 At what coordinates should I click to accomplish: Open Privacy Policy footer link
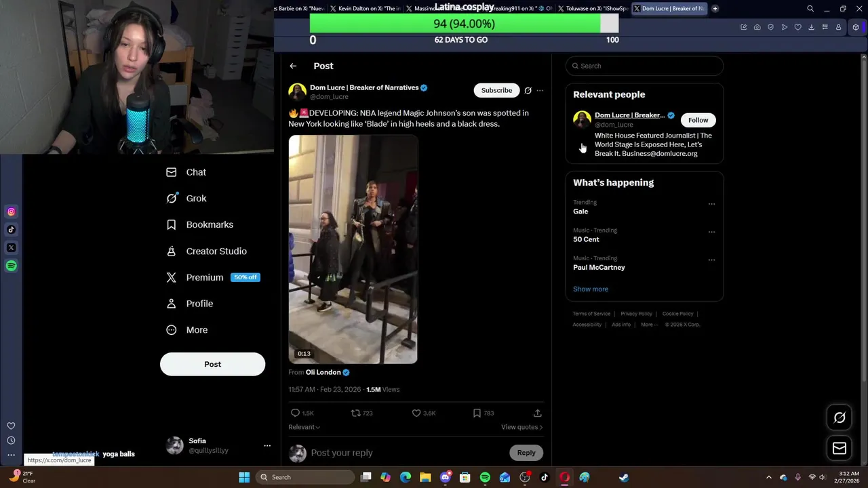tap(636, 314)
